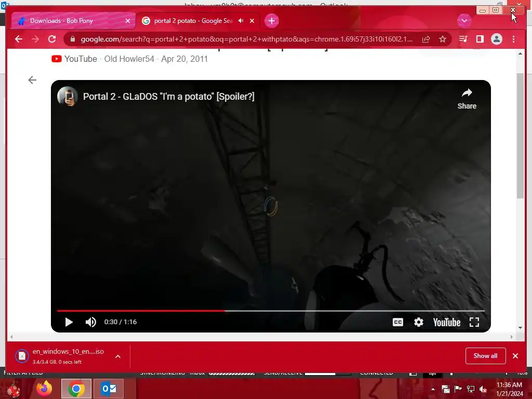Viewport: 532px width, 399px height.
Task: Open network icon in system tray
Action: pos(471,389)
